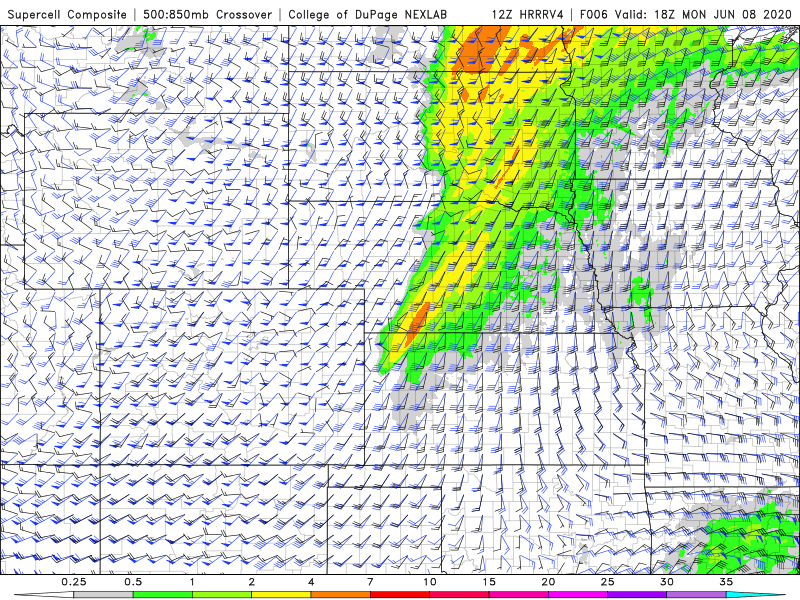800x600 pixels.
Task: Select the lime green color bar segment between 1 and 2
Action: [222, 595]
